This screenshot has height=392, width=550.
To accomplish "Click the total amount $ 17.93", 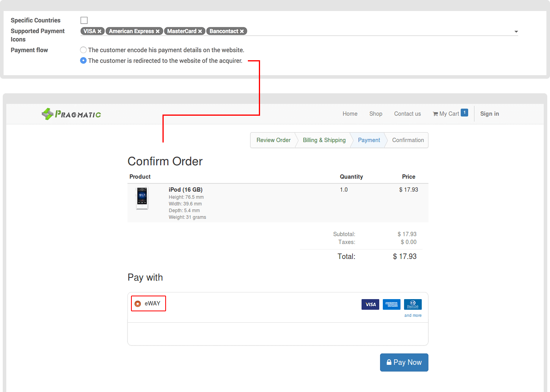I will click(405, 257).
